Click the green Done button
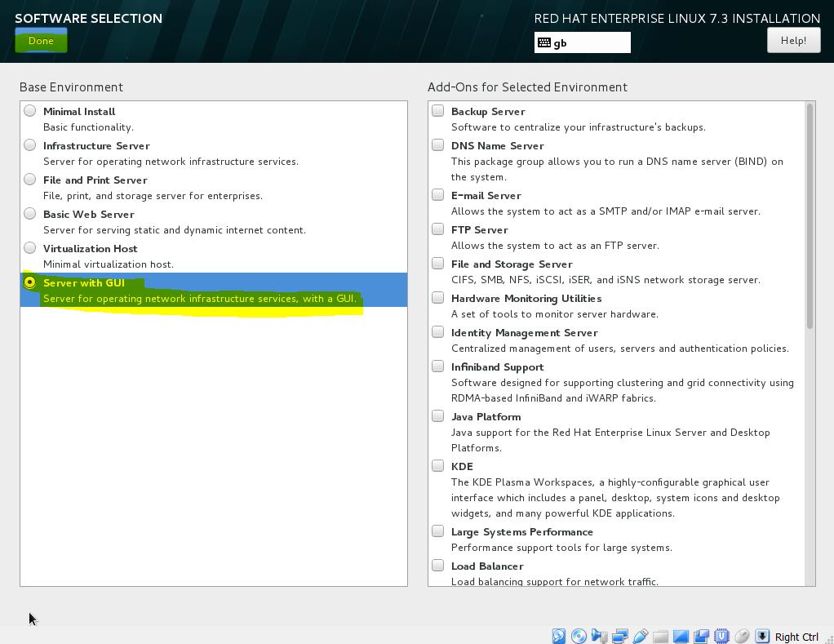Viewport: 834px width, 644px height. coord(41,41)
